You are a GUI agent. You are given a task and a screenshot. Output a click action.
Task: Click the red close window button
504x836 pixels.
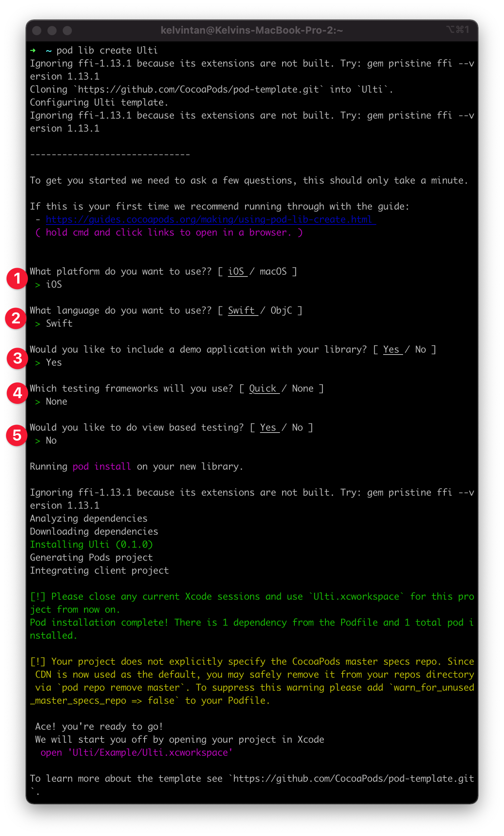click(x=37, y=31)
